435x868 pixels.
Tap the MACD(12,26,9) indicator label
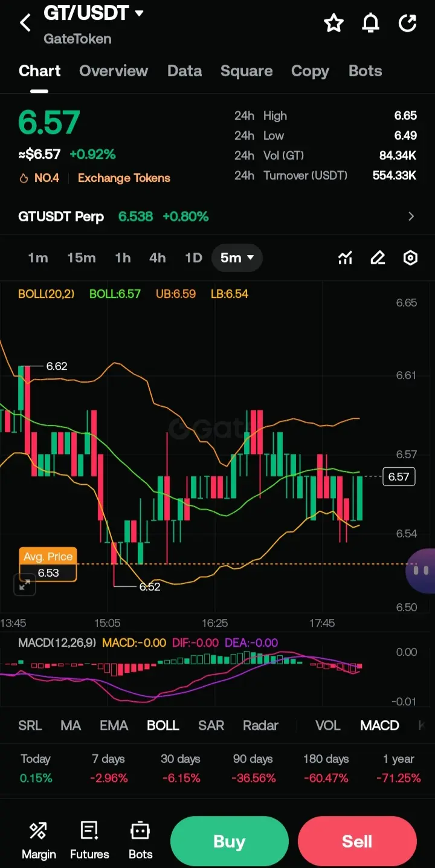57,643
